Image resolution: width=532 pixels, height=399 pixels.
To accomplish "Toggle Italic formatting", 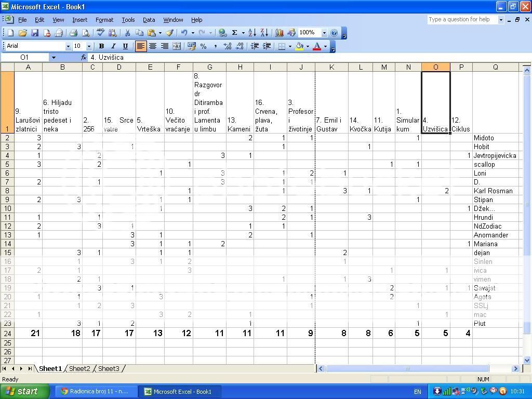I will (113, 46).
